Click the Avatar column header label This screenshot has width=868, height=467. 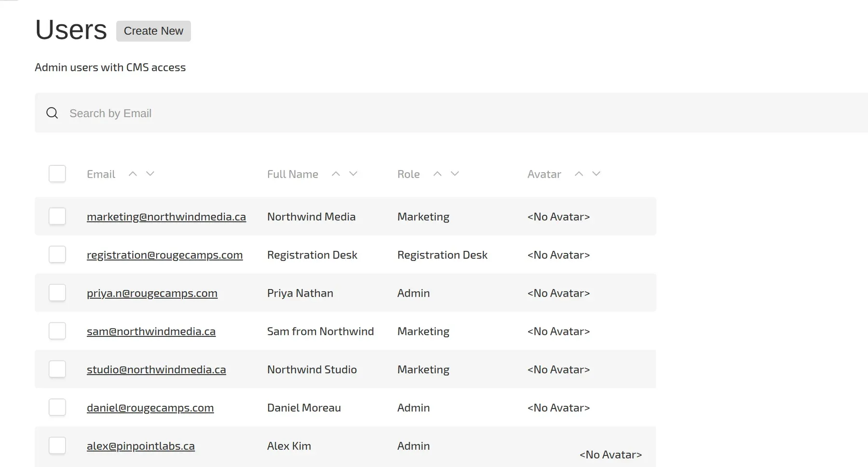(544, 174)
